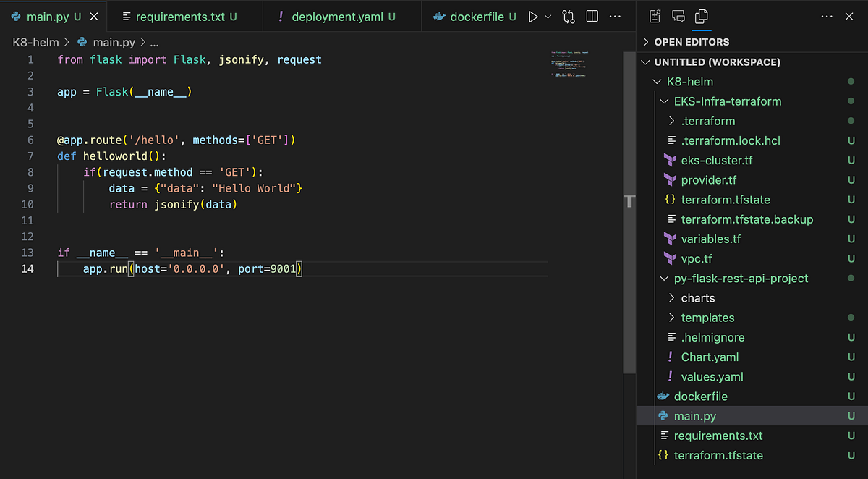868x479 pixels.
Task: Click the Python icon beside main.py in Open Editors
Action: coord(663,415)
